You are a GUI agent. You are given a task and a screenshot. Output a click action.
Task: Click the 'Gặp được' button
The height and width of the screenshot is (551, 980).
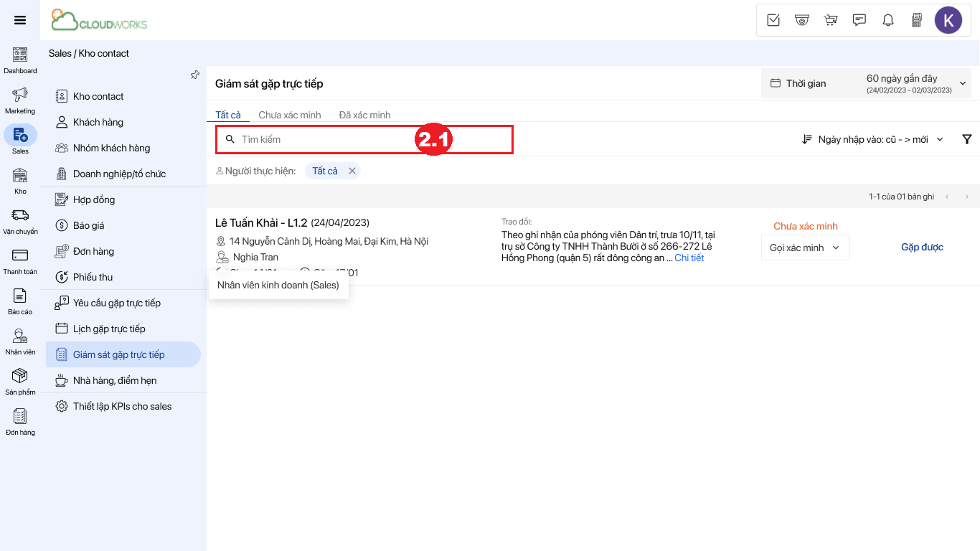pyautogui.click(x=922, y=248)
